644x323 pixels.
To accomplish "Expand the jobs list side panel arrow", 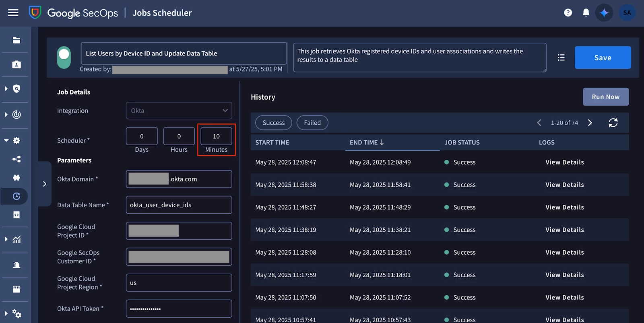I will point(45,184).
